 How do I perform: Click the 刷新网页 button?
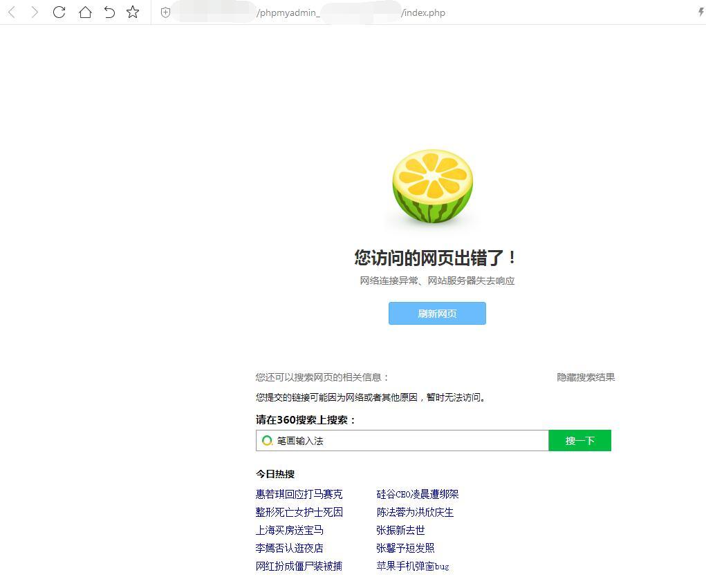click(437, 313)
